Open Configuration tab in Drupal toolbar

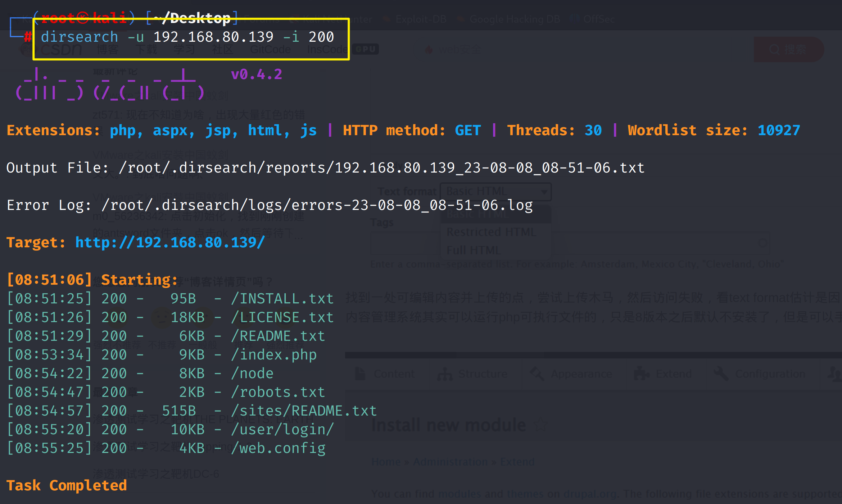tap(760, 374)
